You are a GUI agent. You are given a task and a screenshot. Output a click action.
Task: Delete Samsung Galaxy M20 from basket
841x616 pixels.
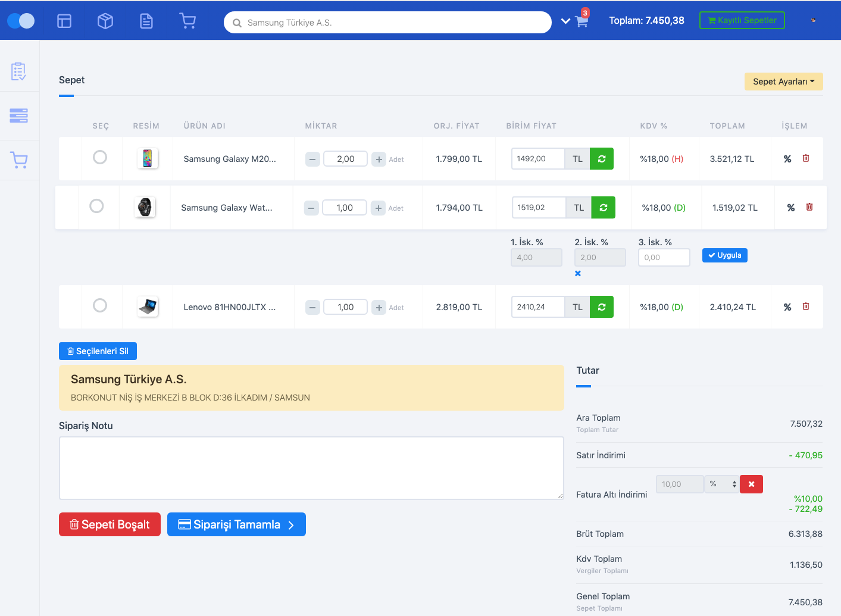click(806, 158)
